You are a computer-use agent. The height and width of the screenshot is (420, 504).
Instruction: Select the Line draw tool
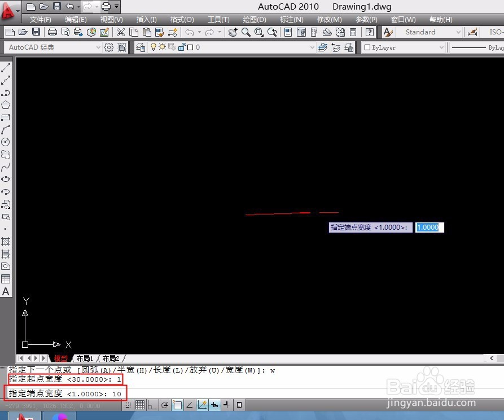point(6,68)
